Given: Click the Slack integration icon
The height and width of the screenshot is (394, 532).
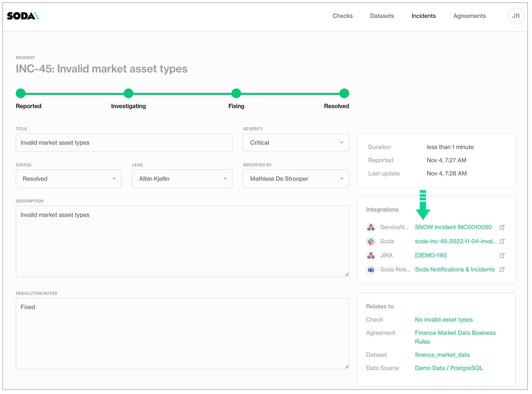Looking at the screenshot, I should pyautogui.click(x=371, y=241).
